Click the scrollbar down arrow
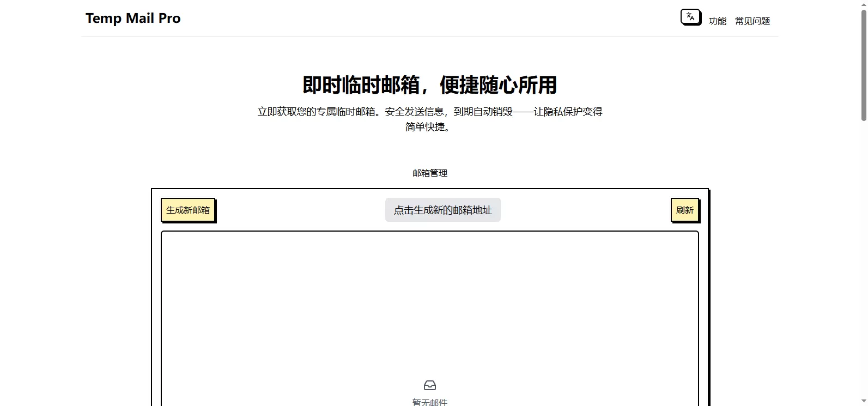The image size is (868, 406). [x=863, y=402]
